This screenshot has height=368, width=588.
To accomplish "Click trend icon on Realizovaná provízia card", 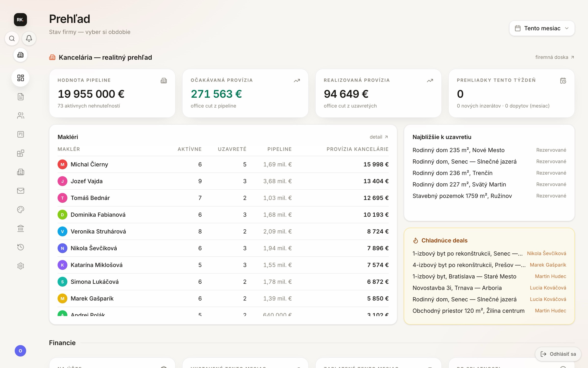I will (430, 81).
